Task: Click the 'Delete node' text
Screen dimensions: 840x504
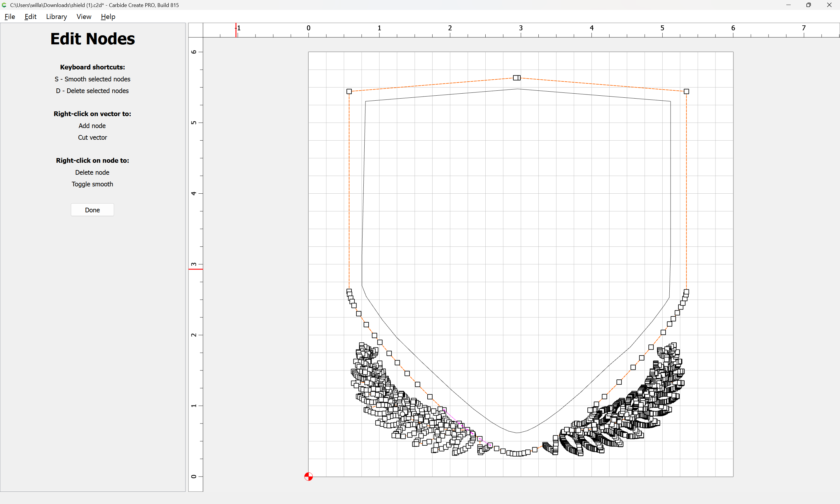Action: (x=92, y=173)
